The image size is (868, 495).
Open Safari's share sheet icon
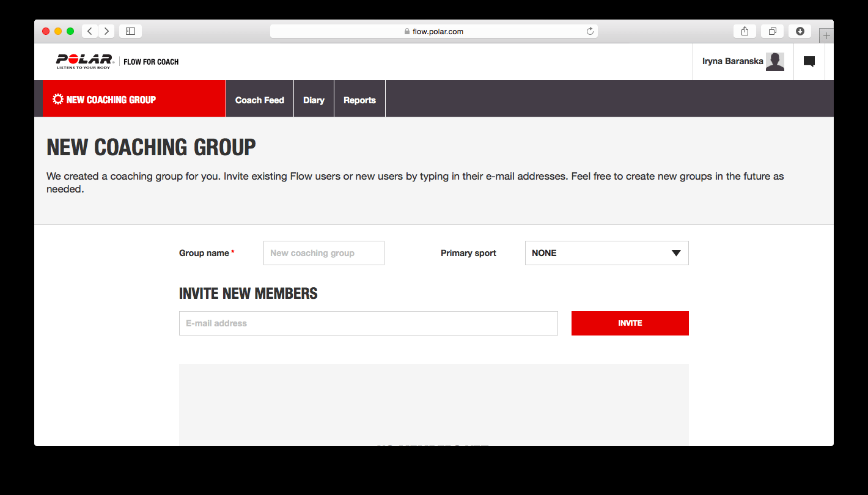tap(745, 31)
